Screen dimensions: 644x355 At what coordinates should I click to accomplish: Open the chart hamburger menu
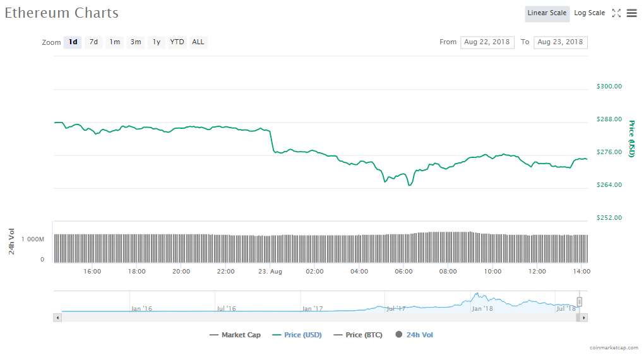pyautogui.click(x=631, y=13)
